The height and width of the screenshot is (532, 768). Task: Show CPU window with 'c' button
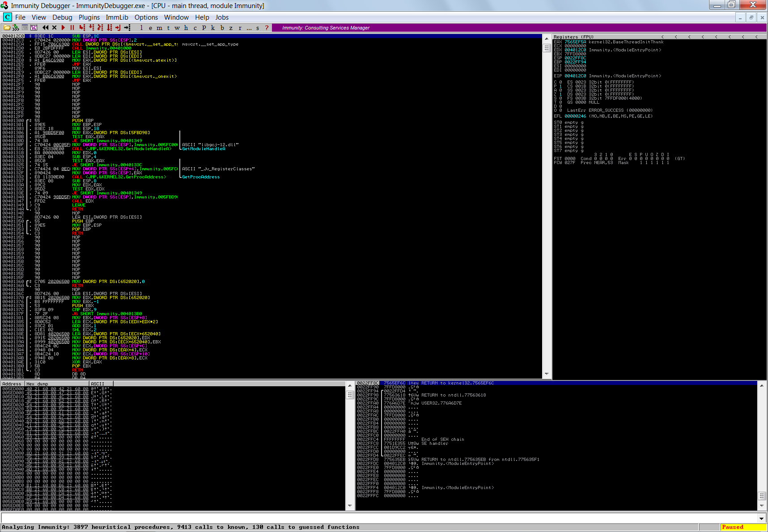[x=195, y=28]
